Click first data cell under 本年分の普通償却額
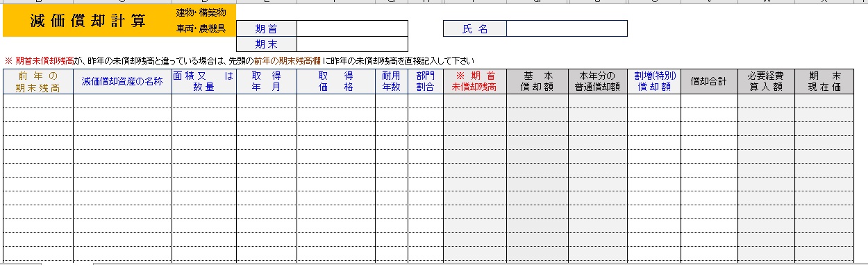Screen dimensions: 868x267 598,101
